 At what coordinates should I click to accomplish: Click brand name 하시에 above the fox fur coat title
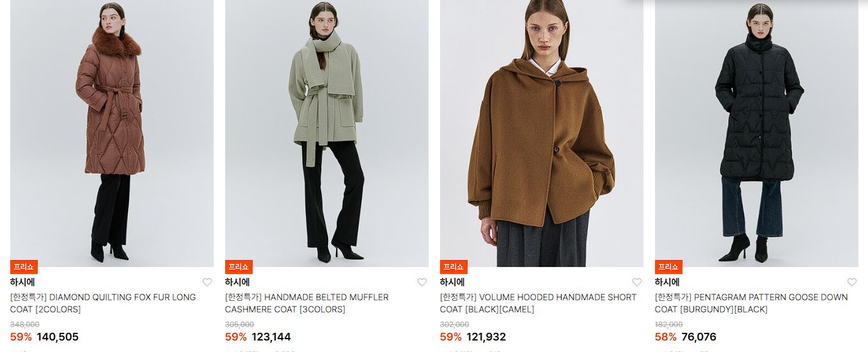click(22, 282)
